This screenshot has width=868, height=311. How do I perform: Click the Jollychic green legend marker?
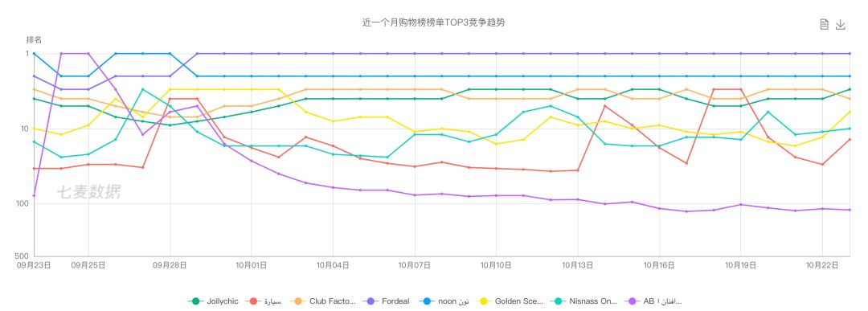pos(194,301)
